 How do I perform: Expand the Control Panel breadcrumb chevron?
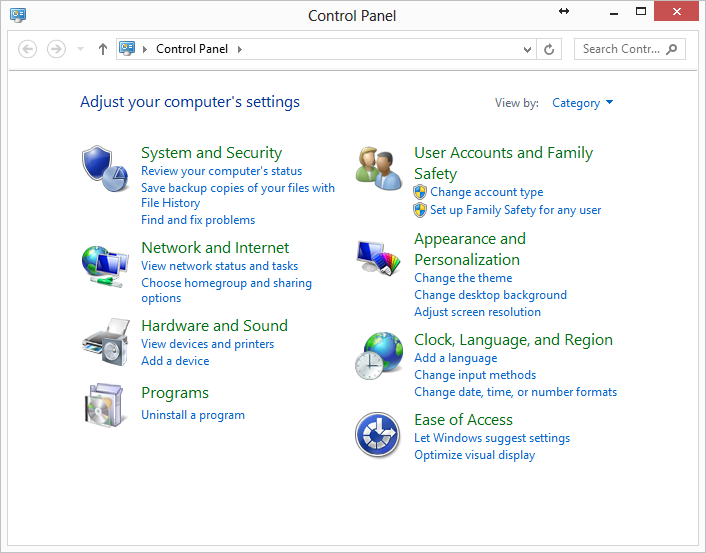(240, 49)
